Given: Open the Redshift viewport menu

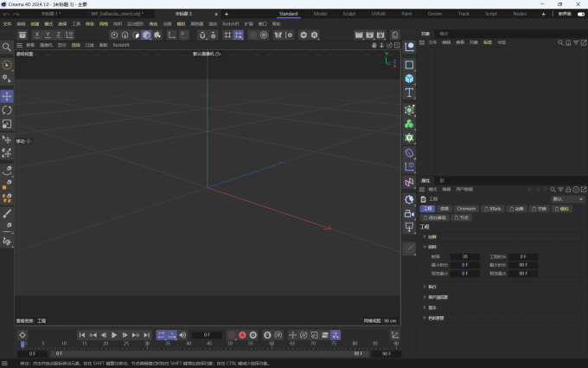Looking at the screenshot, I should [121, 45].
